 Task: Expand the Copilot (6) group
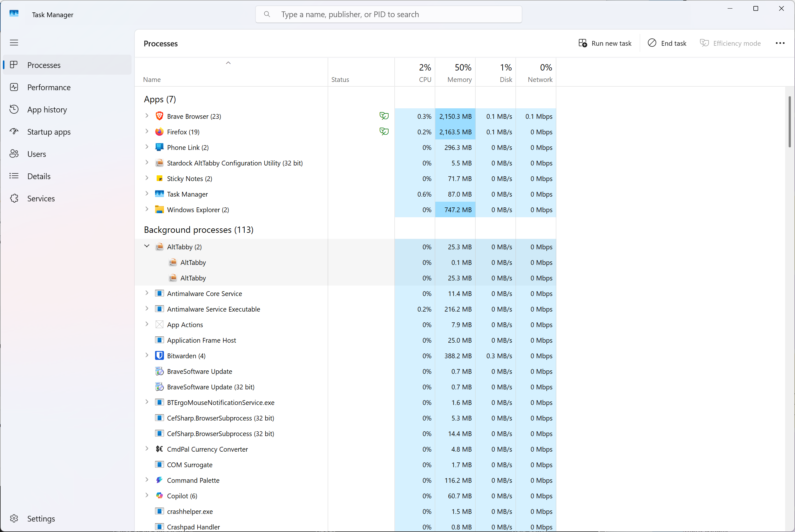147,495
